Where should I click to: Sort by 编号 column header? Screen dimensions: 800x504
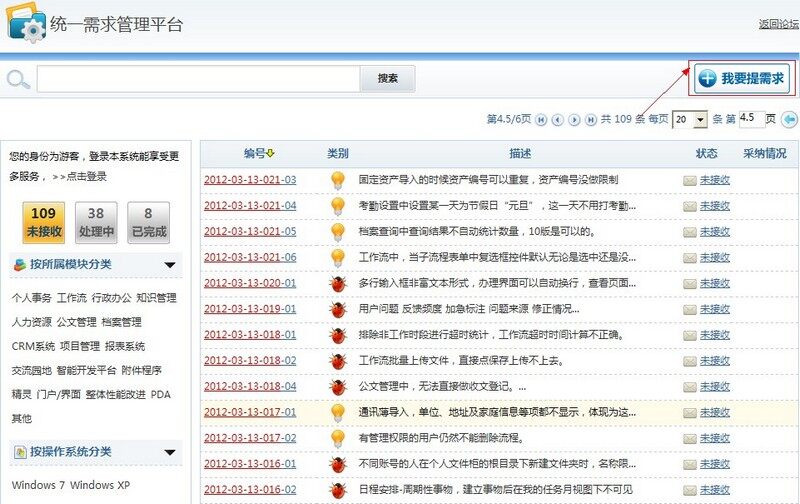coord(258,154)
